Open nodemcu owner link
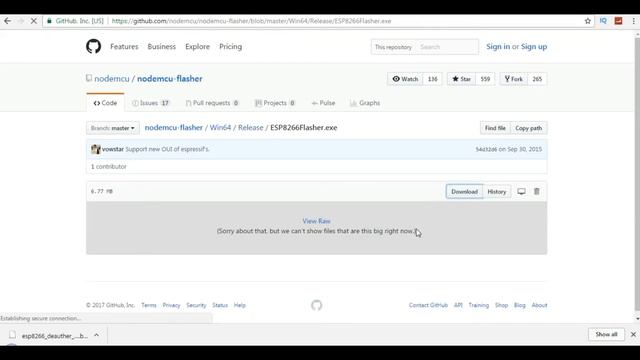This screenshot has width=640, height=360. (112, 79)
